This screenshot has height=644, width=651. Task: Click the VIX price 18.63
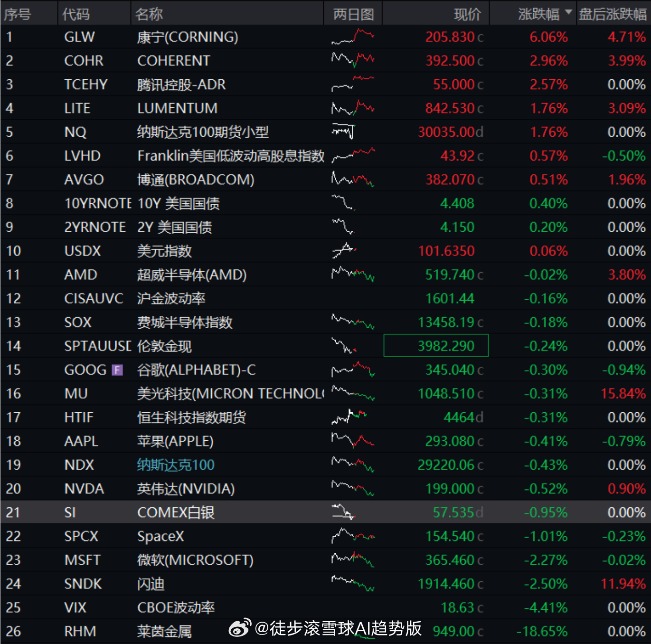458,607
